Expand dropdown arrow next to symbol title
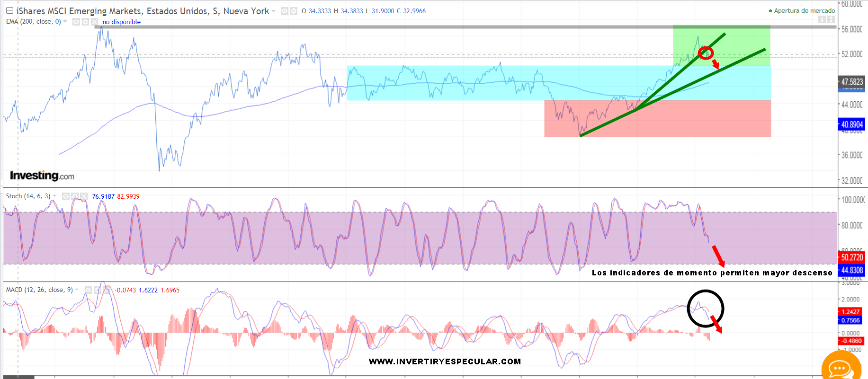This screenshot has height=379, width=868. [274, 11]
